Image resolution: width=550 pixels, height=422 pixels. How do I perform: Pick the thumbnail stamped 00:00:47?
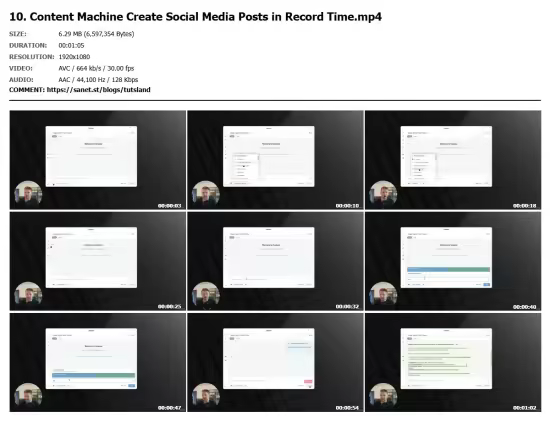[98, 362]
